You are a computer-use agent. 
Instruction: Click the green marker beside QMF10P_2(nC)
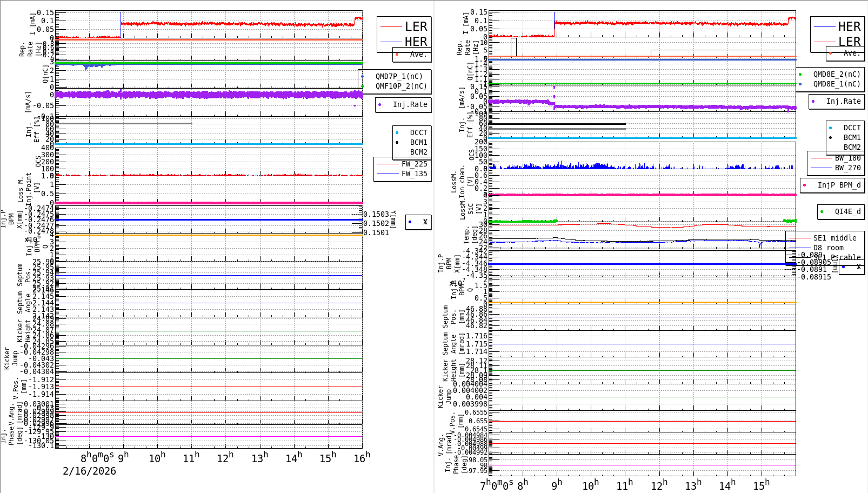click(363, 86)
